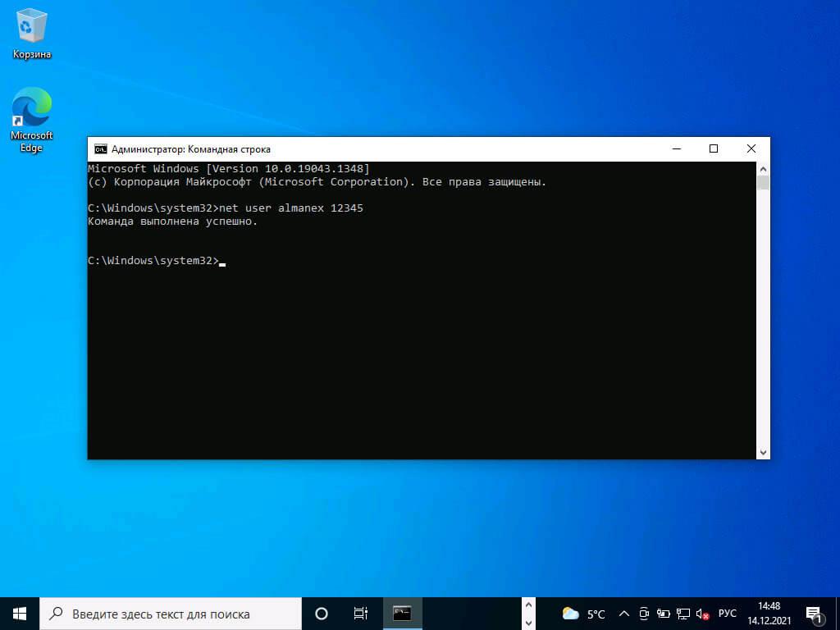Maximize the Command Prompt window
Viewport: 840px width, 630px height.
(714, 149)
